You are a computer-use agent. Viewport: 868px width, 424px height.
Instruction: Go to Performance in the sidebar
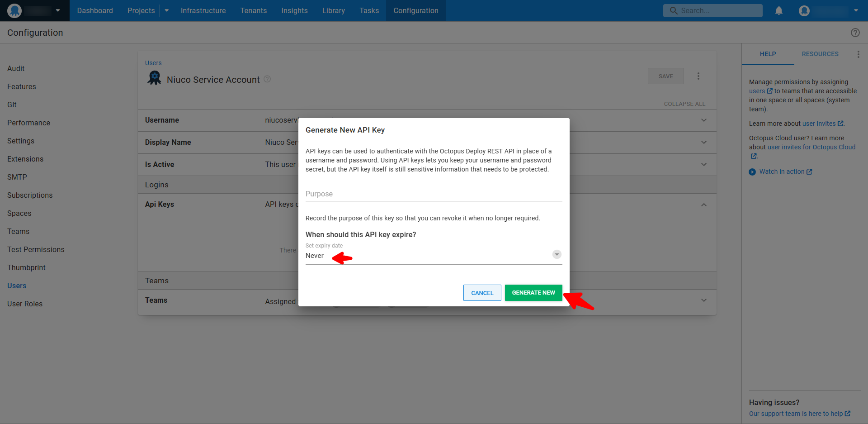[x=28, y=123]
